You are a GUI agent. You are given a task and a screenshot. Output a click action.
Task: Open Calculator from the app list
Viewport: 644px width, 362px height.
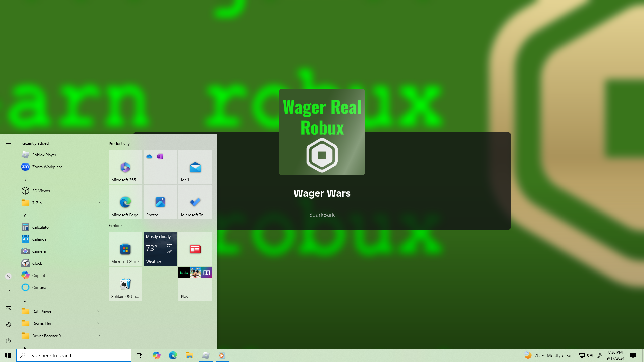[x=41, y=227]
